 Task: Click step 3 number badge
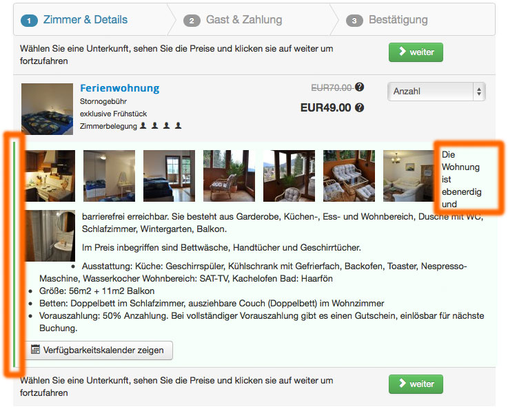354,21
